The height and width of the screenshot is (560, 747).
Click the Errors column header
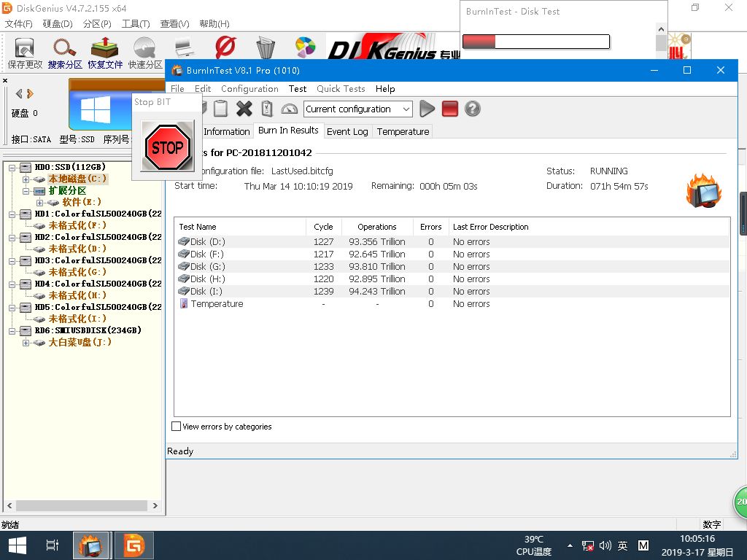tap(430, 227)
